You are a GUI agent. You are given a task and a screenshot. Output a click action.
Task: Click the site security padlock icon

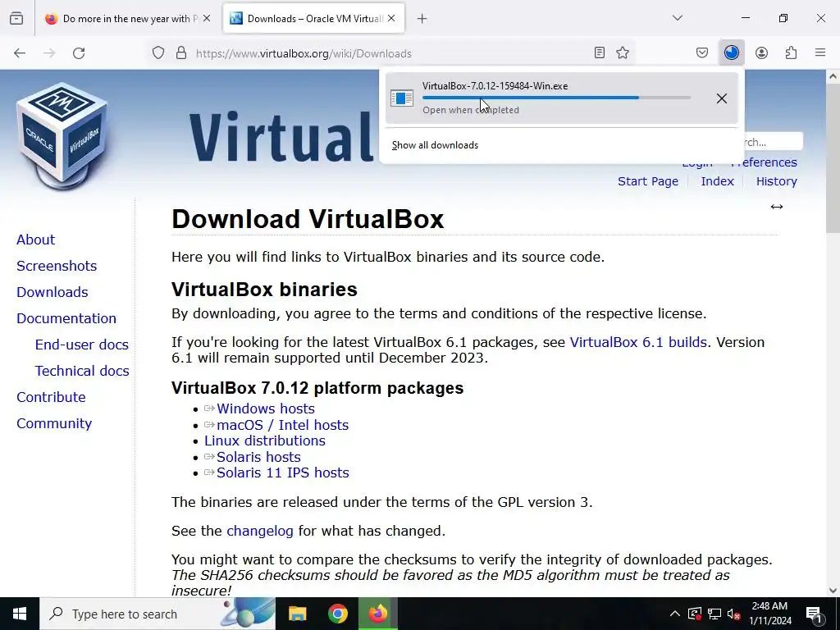click(x=181, y=53)
